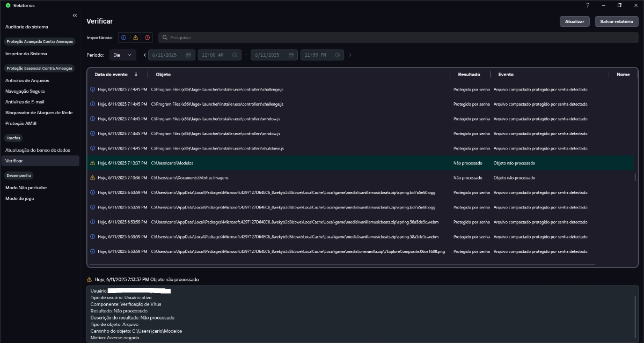Toggle the blue informational importance filter
Screen dimensions: 644x343
123,38
